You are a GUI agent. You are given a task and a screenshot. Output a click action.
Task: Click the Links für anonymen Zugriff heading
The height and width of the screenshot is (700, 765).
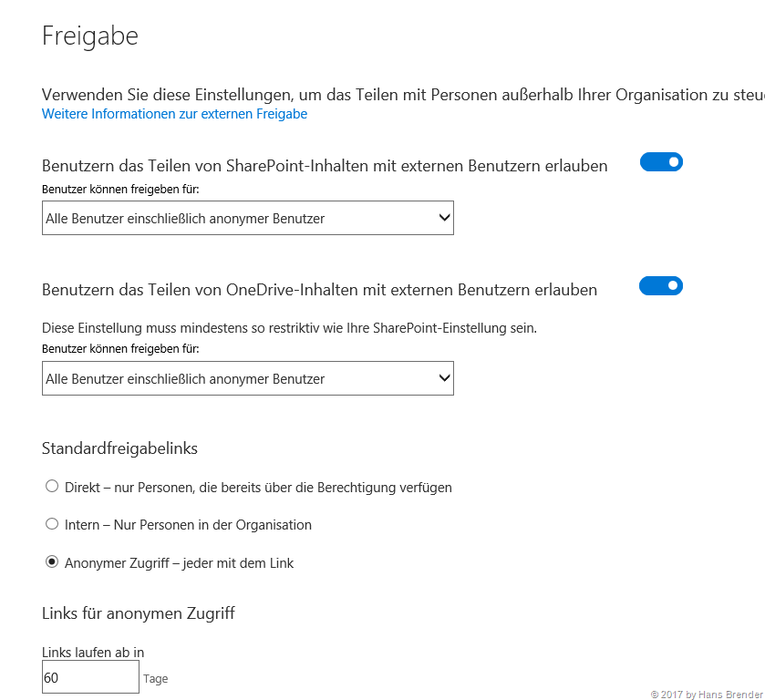click(x=139, y=613)
